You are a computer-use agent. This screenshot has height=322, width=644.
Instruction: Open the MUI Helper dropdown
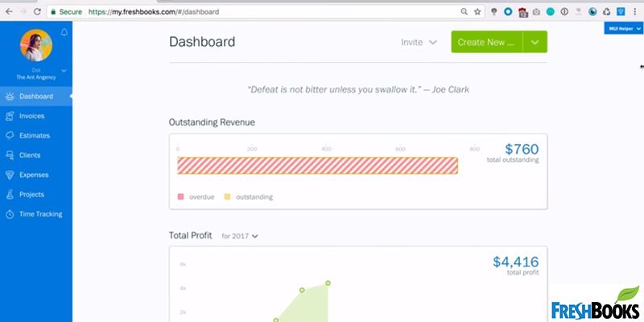tap(624, 28)
